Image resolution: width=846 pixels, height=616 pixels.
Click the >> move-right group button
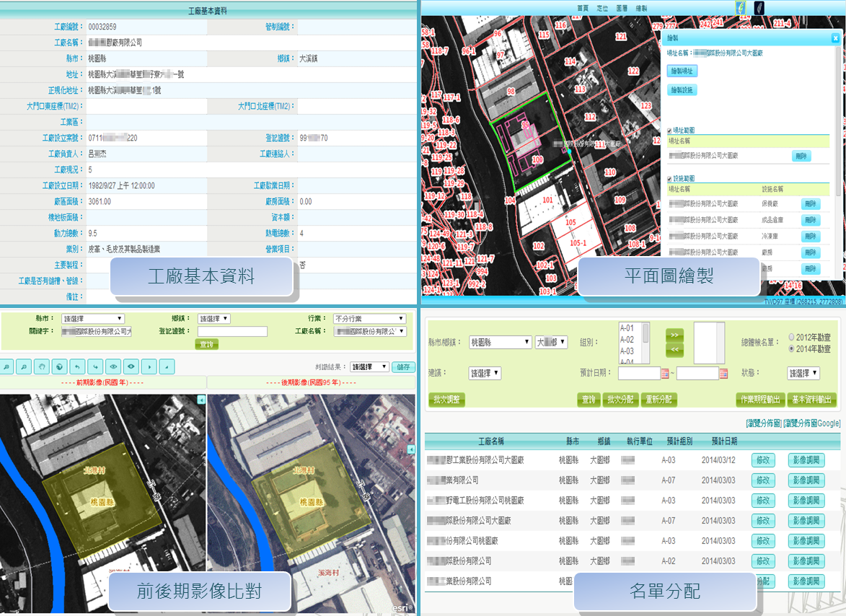(x=674, y=335)
